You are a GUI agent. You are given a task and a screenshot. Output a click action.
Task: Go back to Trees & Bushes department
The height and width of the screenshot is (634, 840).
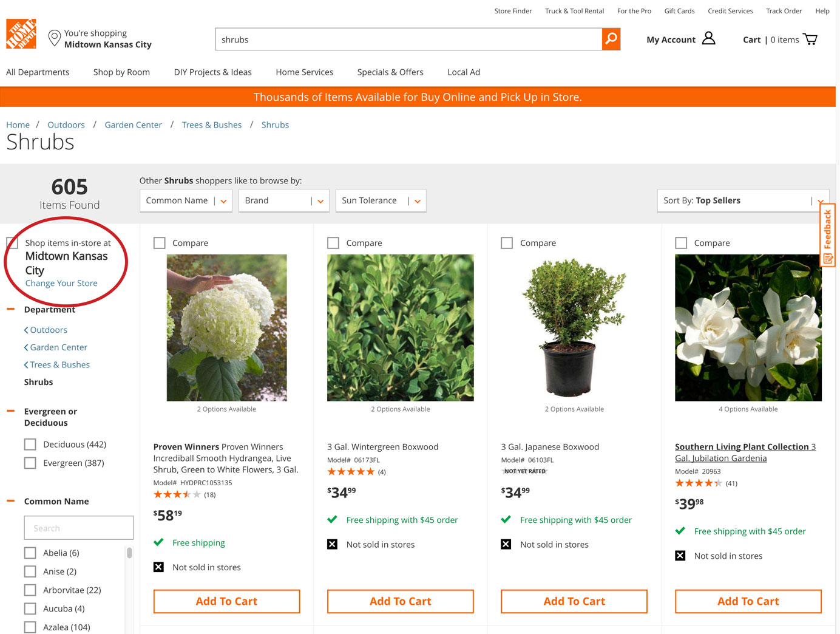(57, 364)
